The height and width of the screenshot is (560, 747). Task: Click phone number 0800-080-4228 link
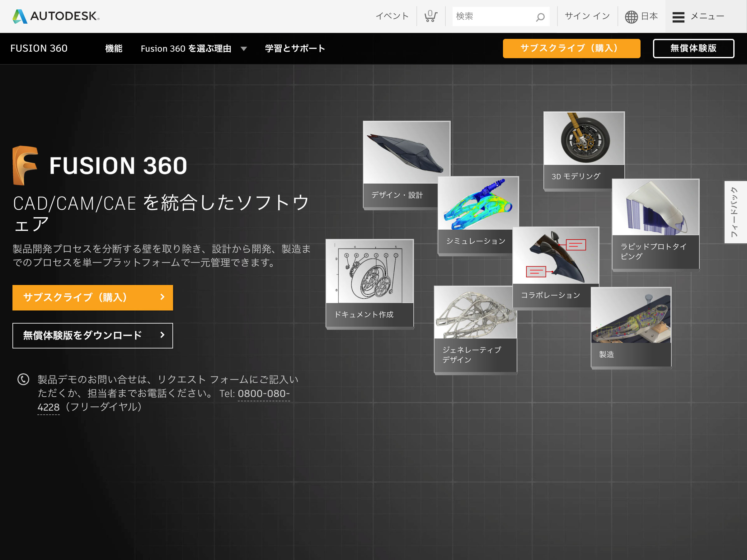263,394
